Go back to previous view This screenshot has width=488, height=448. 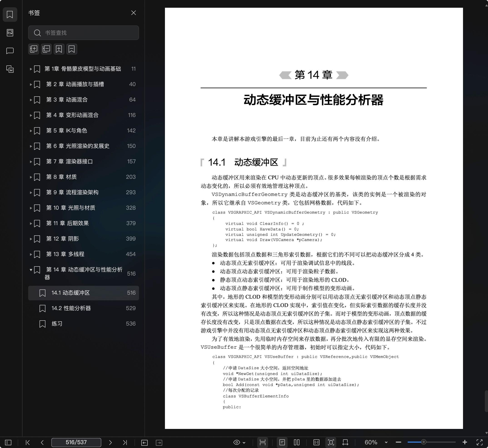pyautogui.click(x=144, y=443)
